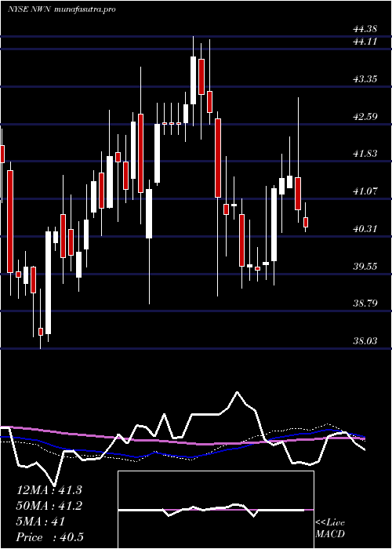Click the Price : 40.5 reading
Screen dimensions: 392x549
point(50,537)
